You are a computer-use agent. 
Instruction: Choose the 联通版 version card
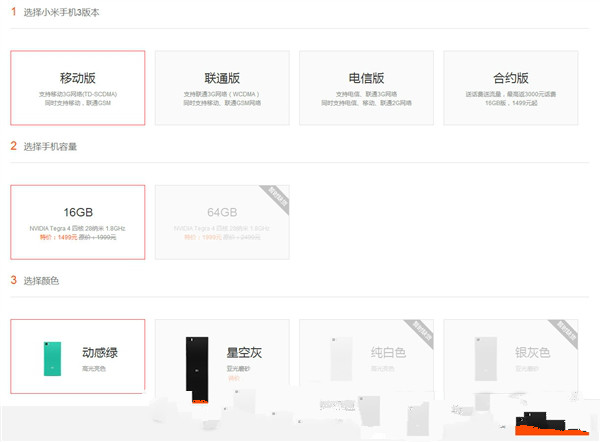click(x=222, y=88)
